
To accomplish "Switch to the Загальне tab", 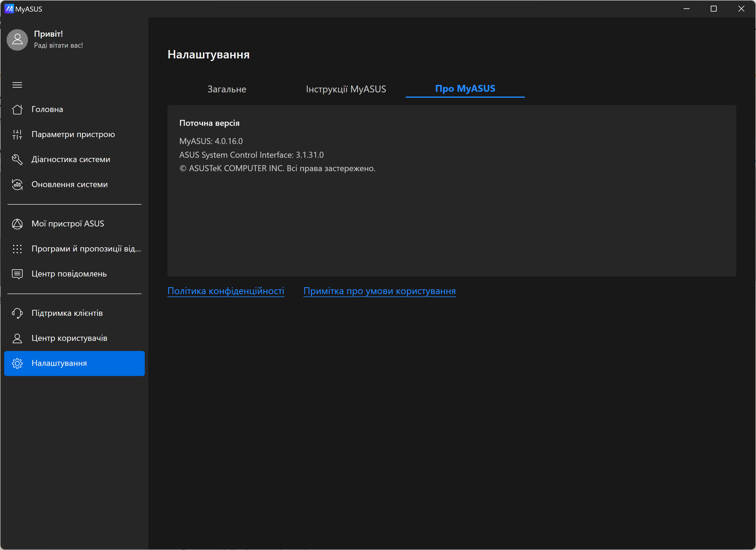I will coord(227,89).
